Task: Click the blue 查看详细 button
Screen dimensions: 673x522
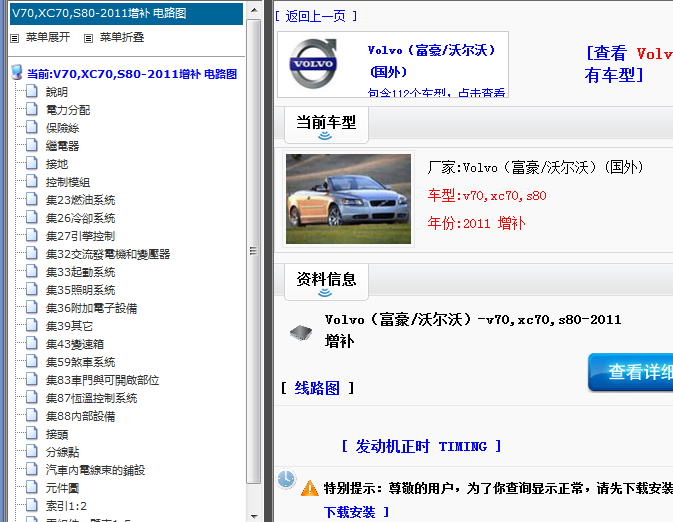Action: tap(631, 372)
